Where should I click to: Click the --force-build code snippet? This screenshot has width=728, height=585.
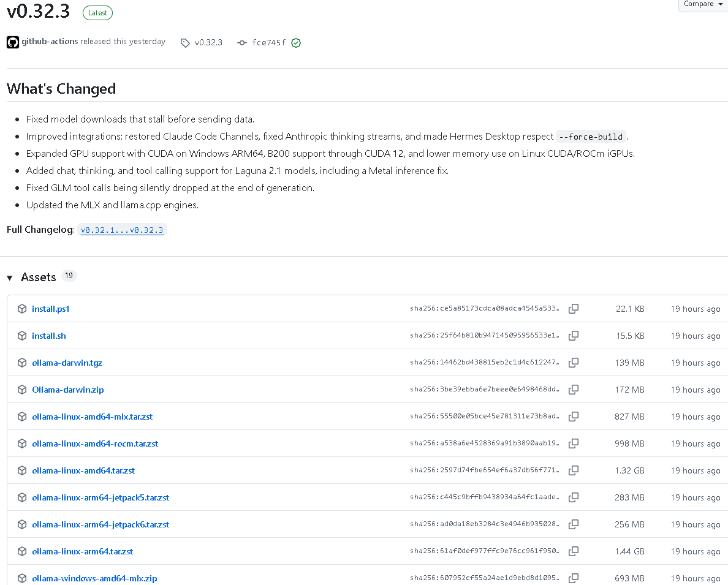click(x=591, y=137)
